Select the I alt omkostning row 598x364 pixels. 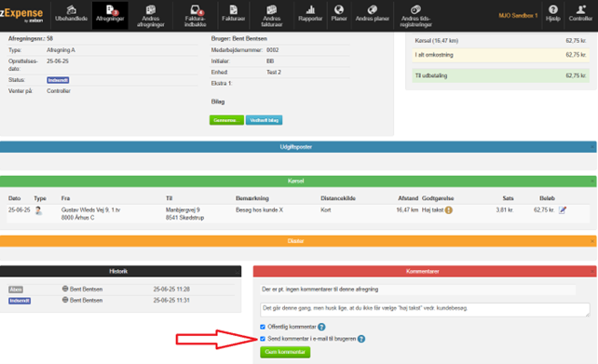click(500, 55)
